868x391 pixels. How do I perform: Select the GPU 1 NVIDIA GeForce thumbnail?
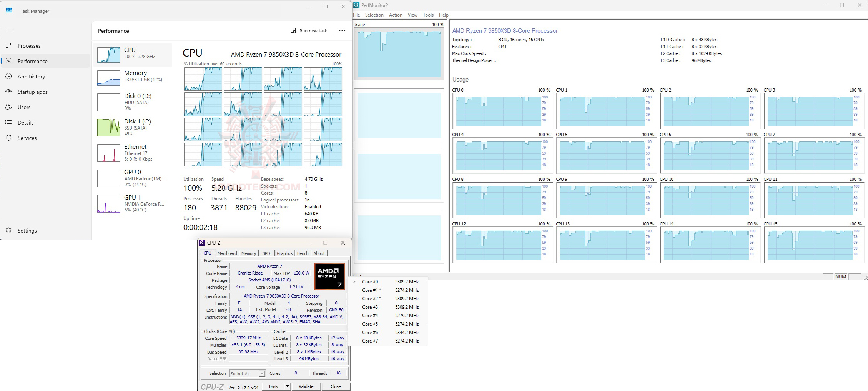[109, 204]
